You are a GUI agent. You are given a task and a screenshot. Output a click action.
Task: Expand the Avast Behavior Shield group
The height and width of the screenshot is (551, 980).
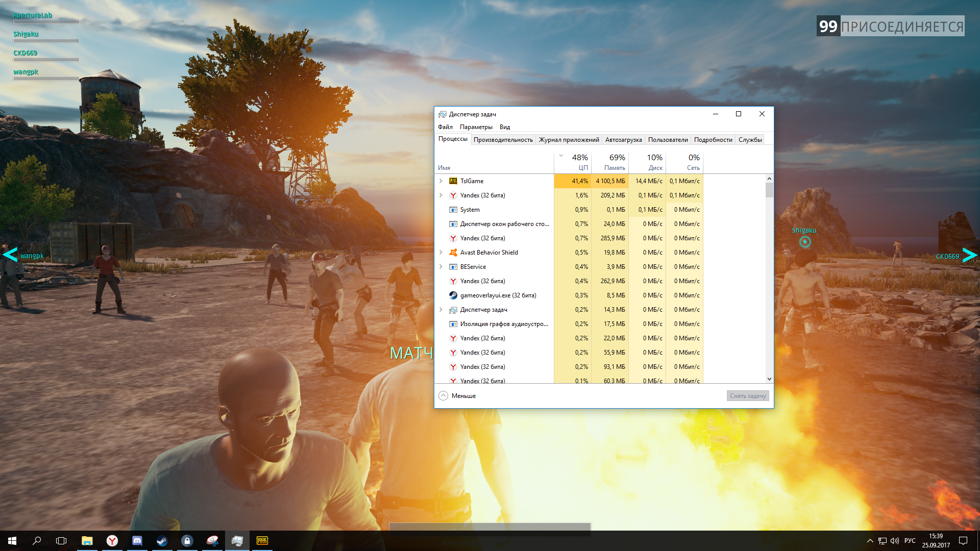click(441, 253)
